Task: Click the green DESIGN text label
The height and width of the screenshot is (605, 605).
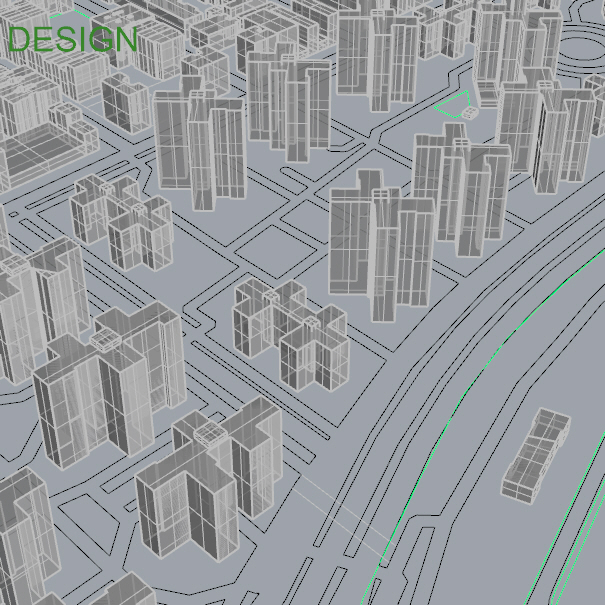Action: pyautogui.click(x=73, y=39)
